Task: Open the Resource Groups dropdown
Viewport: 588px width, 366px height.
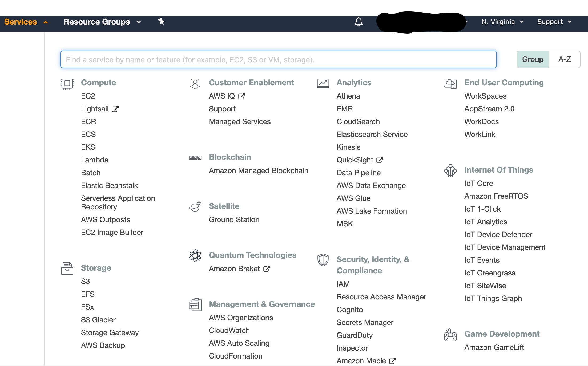Action: click(102, 22)
